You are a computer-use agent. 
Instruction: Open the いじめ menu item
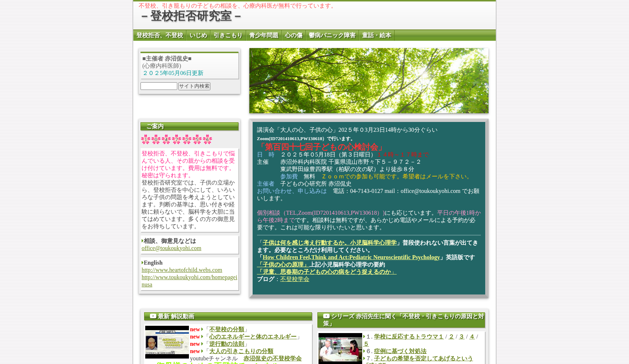(198, 35)
